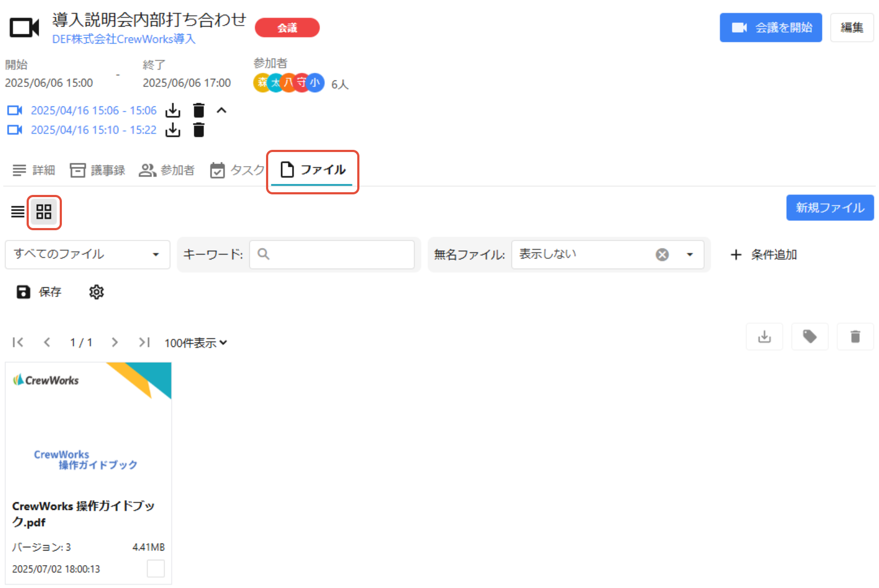Go to the first page
The image size is (879, 588).
(x=18, y=343)
